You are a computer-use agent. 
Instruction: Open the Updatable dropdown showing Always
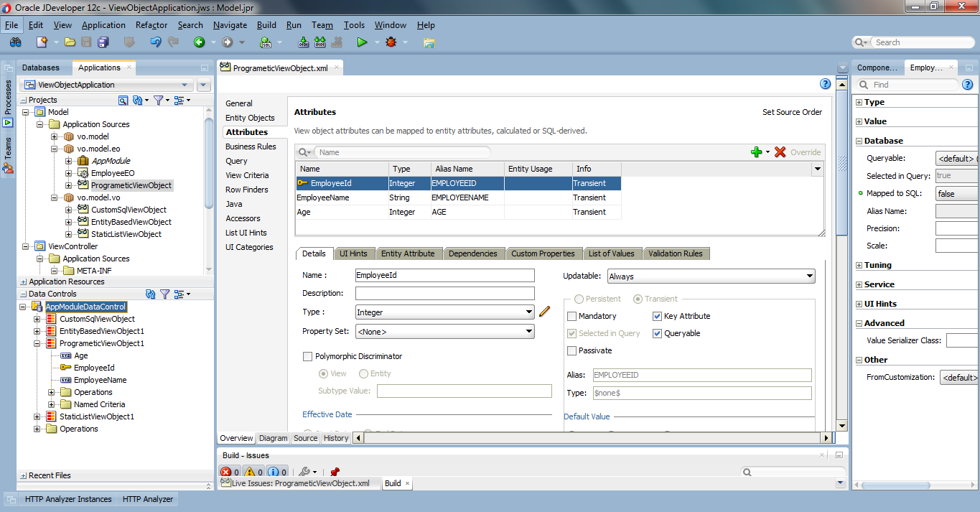[811, 276]
